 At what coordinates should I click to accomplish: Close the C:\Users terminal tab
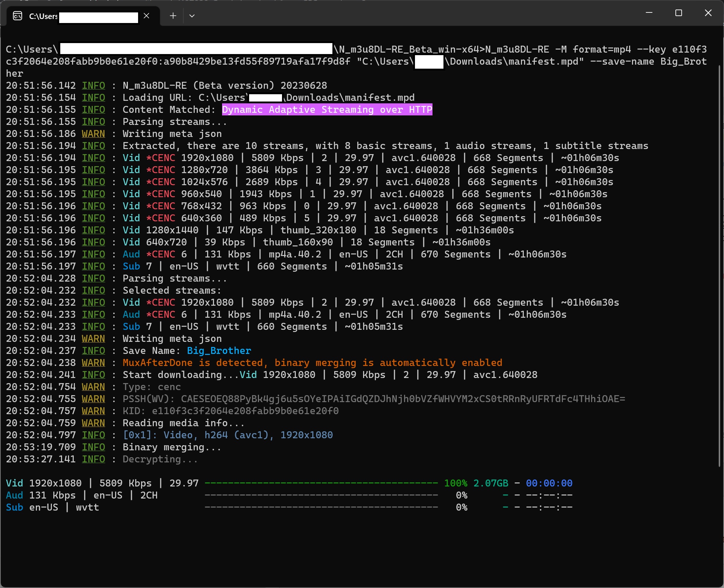tap(146, 16)
